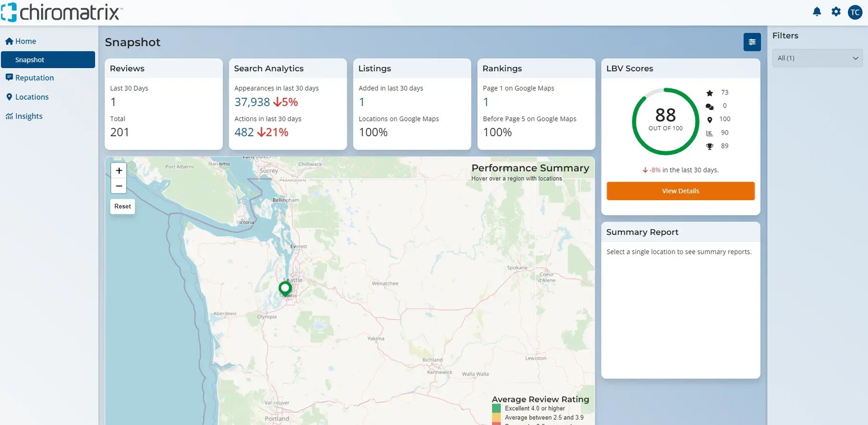This screenshot has width=868, height=425.
Task: Open the Reputation section
Action: (x=30, y=78)
